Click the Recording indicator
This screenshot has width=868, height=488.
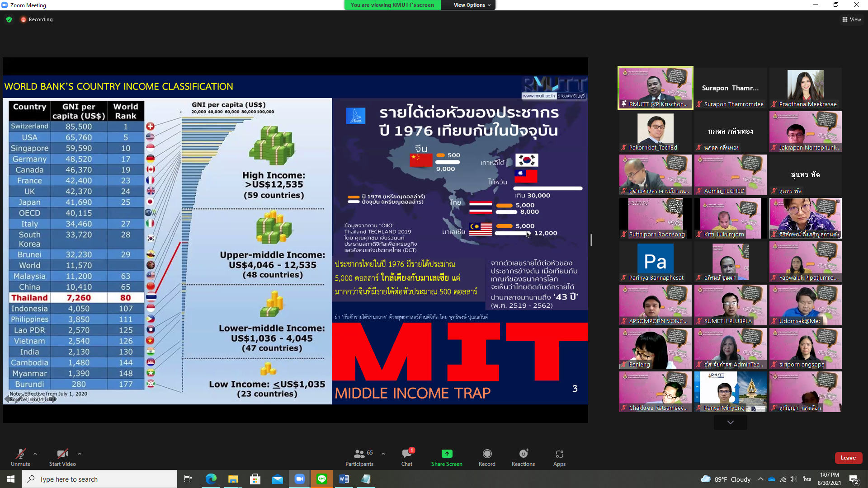tap(37, 19)
